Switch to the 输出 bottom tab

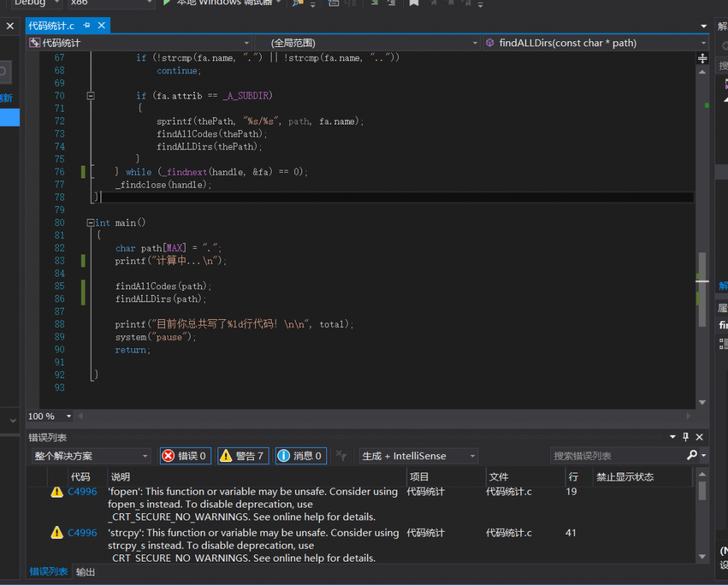pyautogui.click(x=85, y=571)
